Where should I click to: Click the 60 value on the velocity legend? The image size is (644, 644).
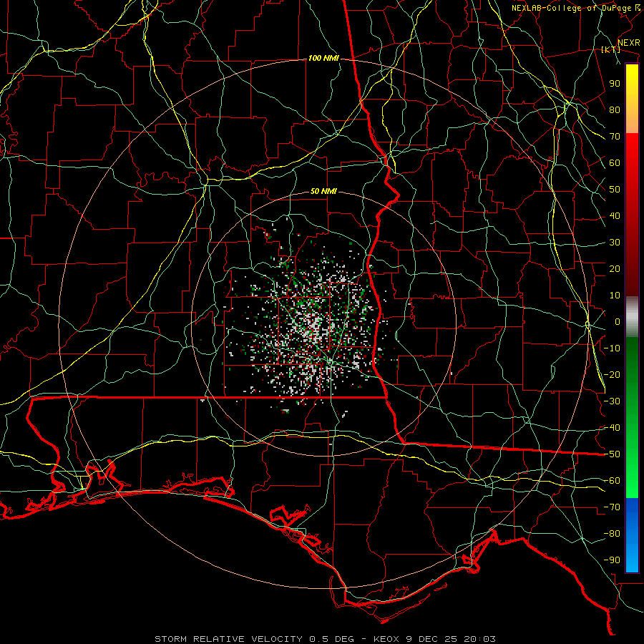pyautogui.click(x=615, y=163)
